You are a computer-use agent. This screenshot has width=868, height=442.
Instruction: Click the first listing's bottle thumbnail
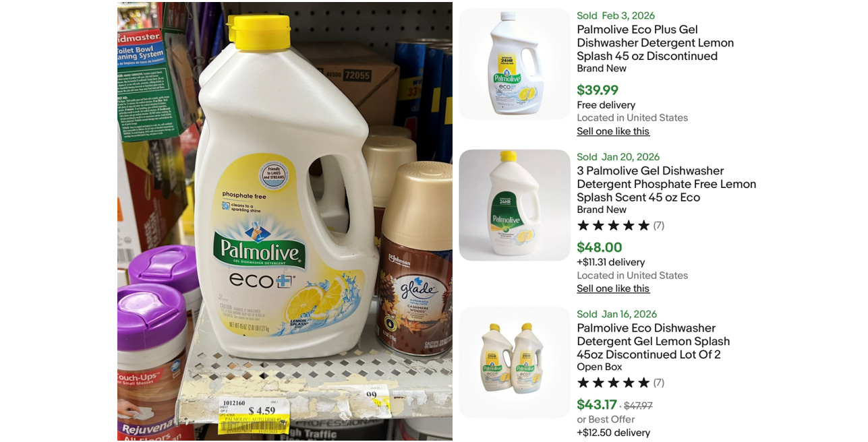[515, 64]
